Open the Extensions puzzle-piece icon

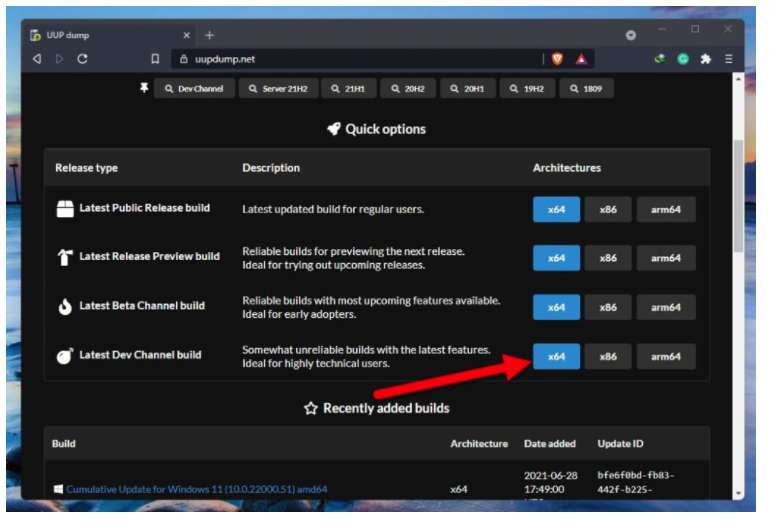click(706, 59)
